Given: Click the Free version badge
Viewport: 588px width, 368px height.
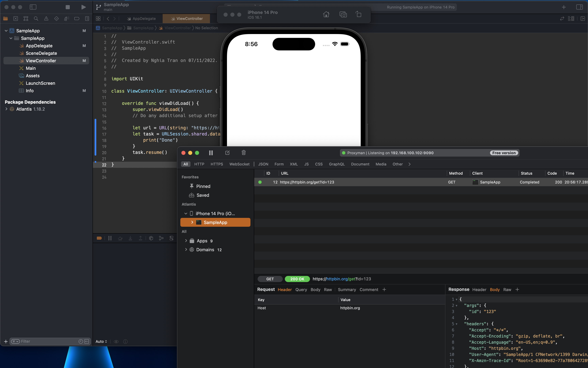Looking at the screenshot, I should click(504, 153).
